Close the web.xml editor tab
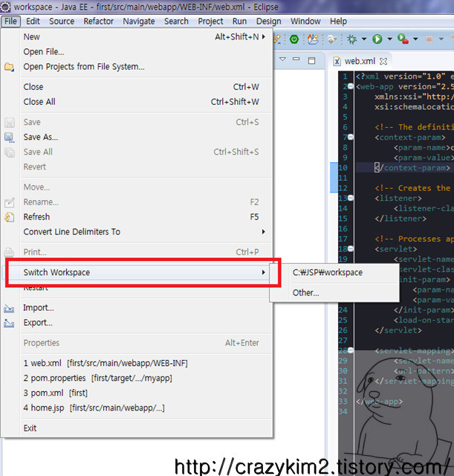The width and height of the screenshot is (454, 476). (x=383, y=61)
